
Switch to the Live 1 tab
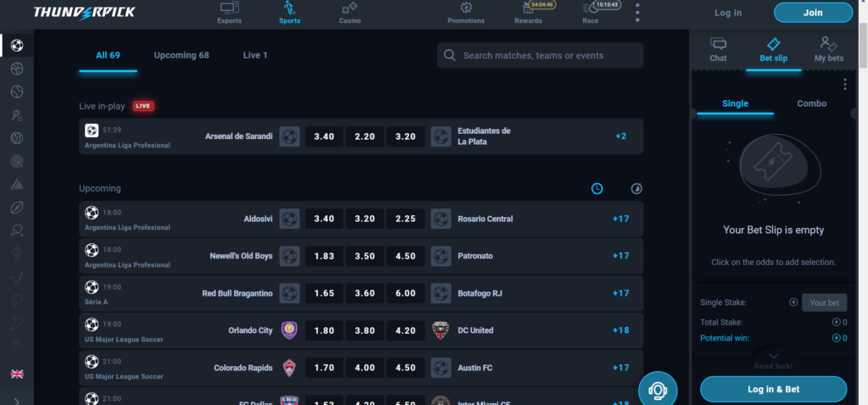tap(255, 55)
